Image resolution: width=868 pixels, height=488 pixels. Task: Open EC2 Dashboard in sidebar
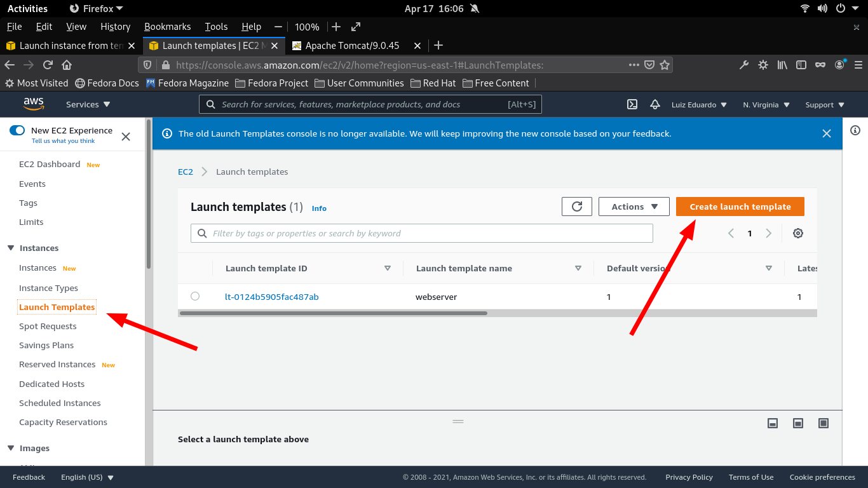[x=50, y=164]
